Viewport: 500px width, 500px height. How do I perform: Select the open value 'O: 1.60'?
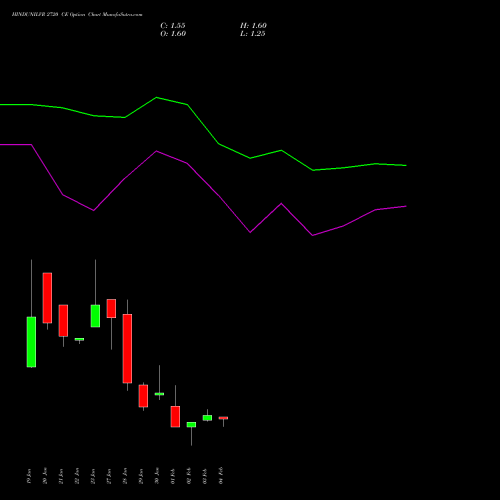(173, 34)
